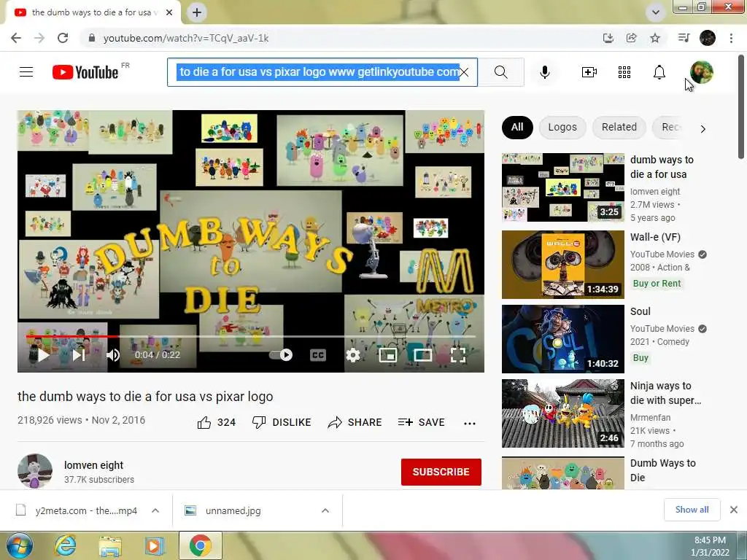Select the All filter chip
This screenshot has width=747, height=560.
pyautogui.click(x=517, y=127)
